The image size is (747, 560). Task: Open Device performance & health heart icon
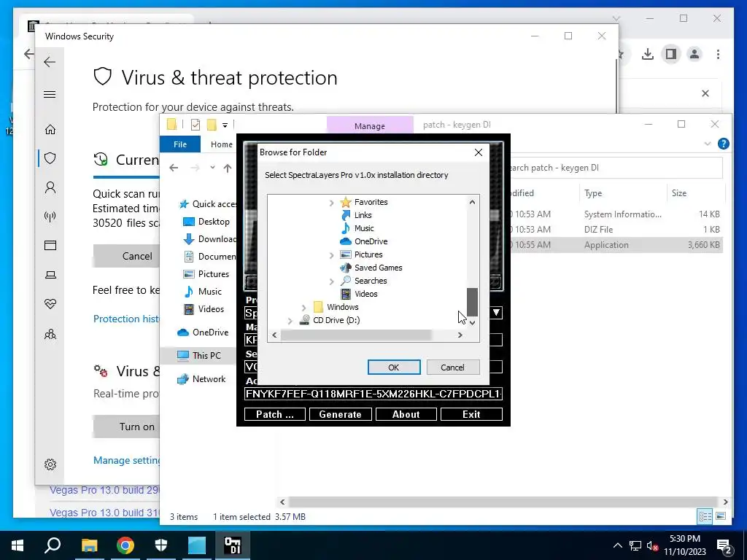click(x=50, y=304)
